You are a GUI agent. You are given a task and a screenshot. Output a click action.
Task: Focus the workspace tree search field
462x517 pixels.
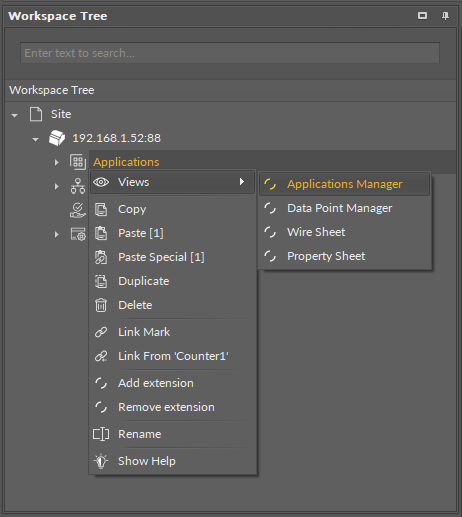230,53
